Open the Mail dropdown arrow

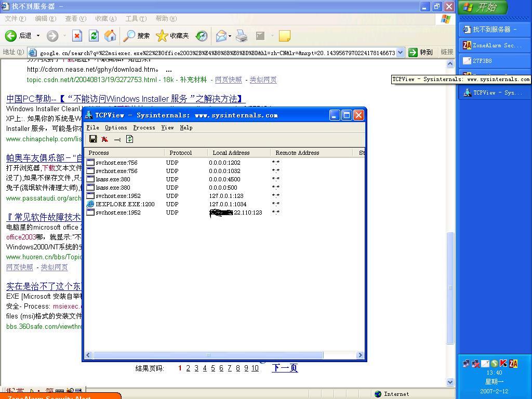(x=230, y=36)
